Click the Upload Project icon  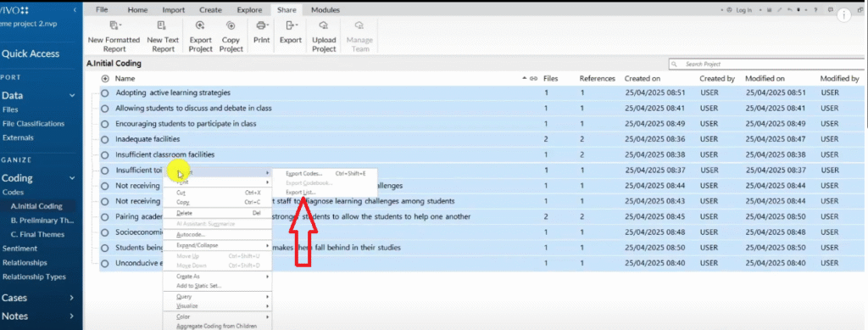(x=324, y=25)
